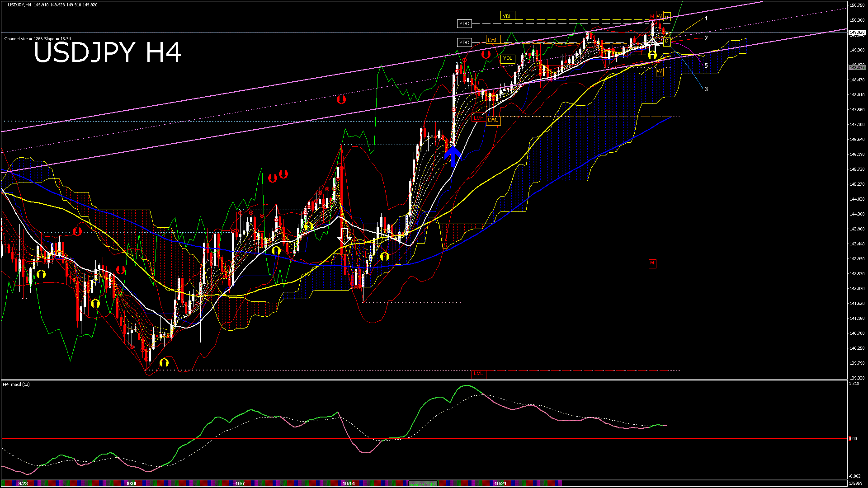Click the 9/30 date on time axis
This screenshot has width=868, height=488.
[x=132, y=483]
